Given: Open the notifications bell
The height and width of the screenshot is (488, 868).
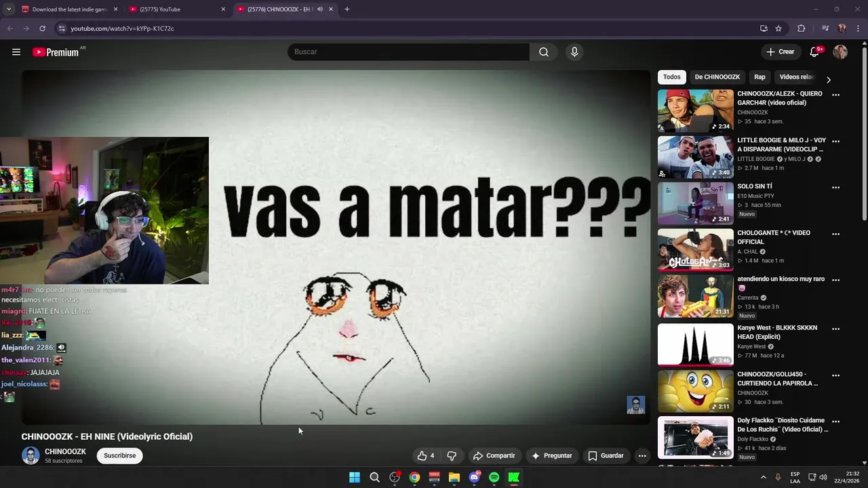Looking at the screenshot, I should [x=814, y=52].
